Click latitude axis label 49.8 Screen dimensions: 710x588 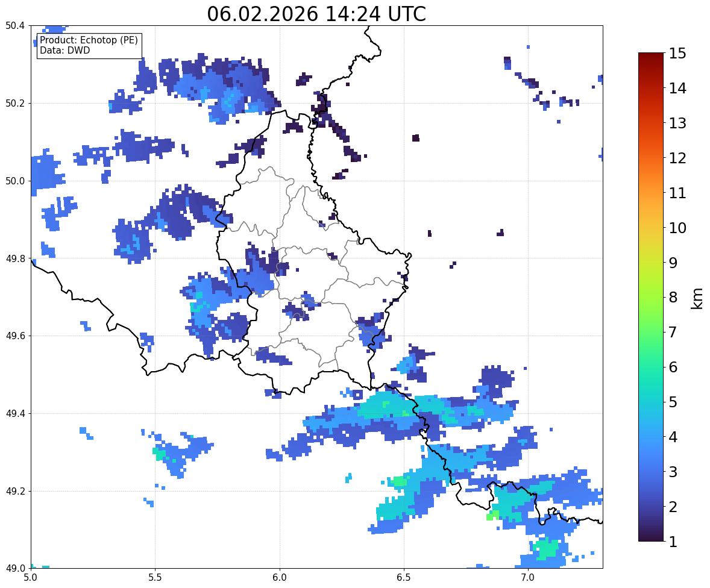pyautogui.click(x=15, y=258)
